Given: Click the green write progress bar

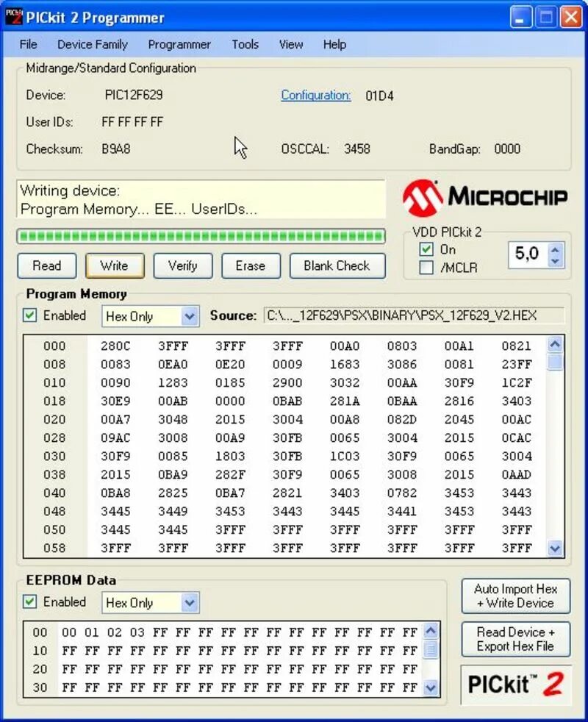Looking at the screenshot, I should (x=201, y=236).
